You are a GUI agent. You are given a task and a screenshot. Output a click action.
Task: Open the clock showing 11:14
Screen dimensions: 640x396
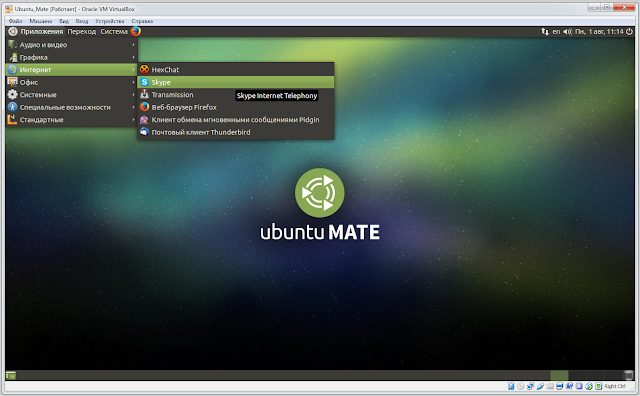pyautogui.click(x=599, y=31)
